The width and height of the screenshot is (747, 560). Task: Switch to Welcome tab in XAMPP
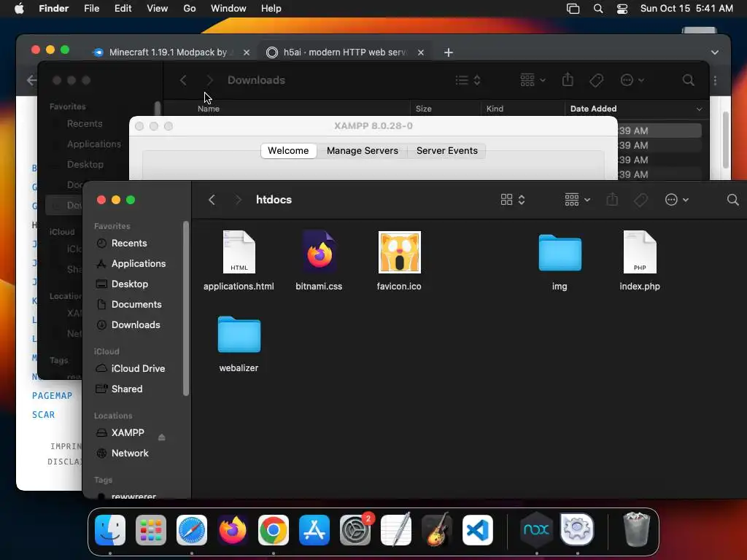(288, 151)
